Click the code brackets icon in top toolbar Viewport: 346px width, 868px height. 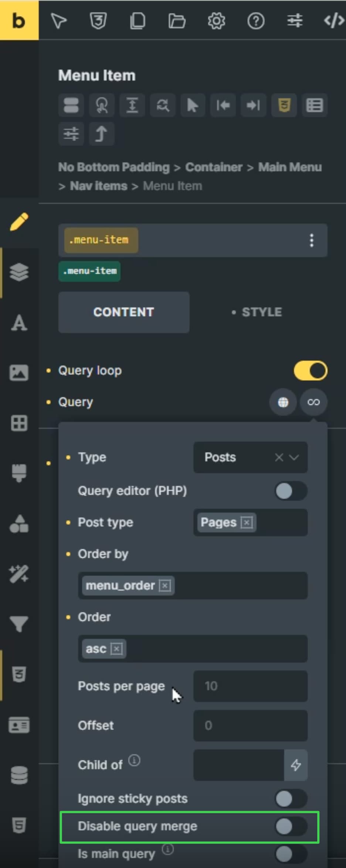334,21
